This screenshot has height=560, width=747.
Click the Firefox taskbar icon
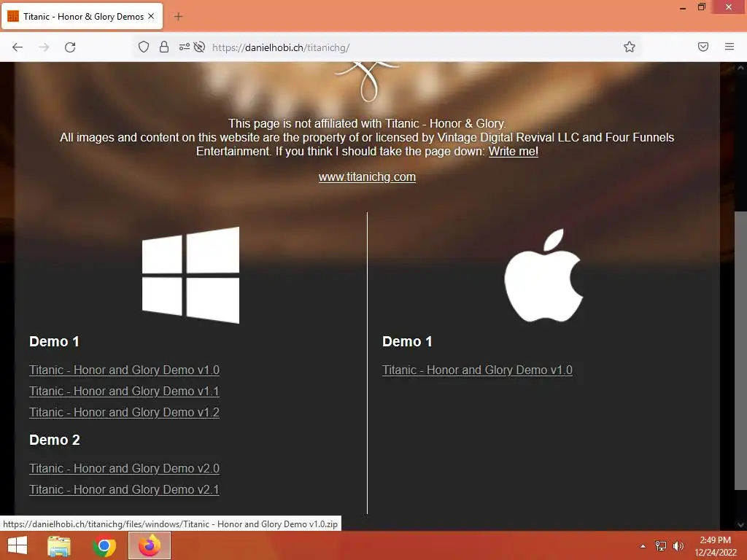tap(150, 545)
